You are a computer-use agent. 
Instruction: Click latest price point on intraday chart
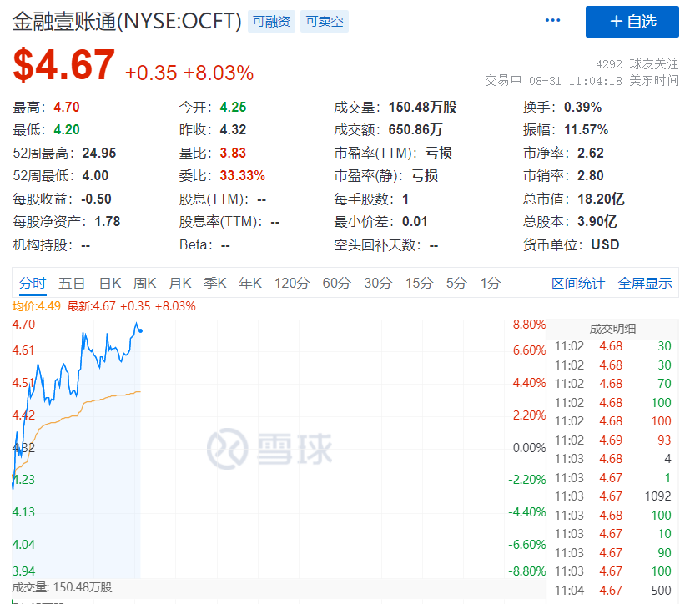click(140, 330)
